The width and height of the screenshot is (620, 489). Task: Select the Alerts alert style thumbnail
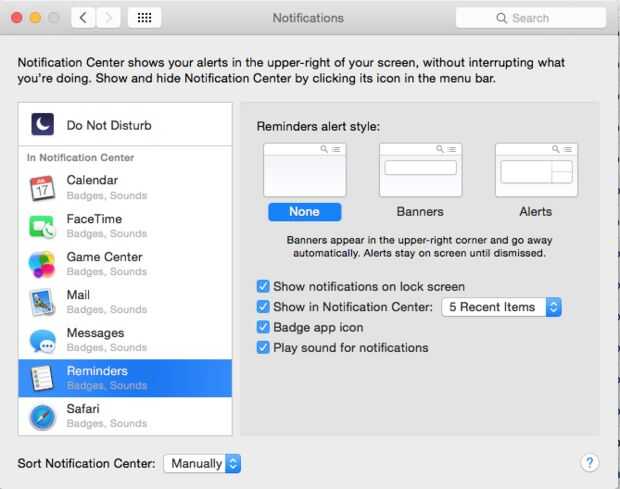tap(536, 170)
